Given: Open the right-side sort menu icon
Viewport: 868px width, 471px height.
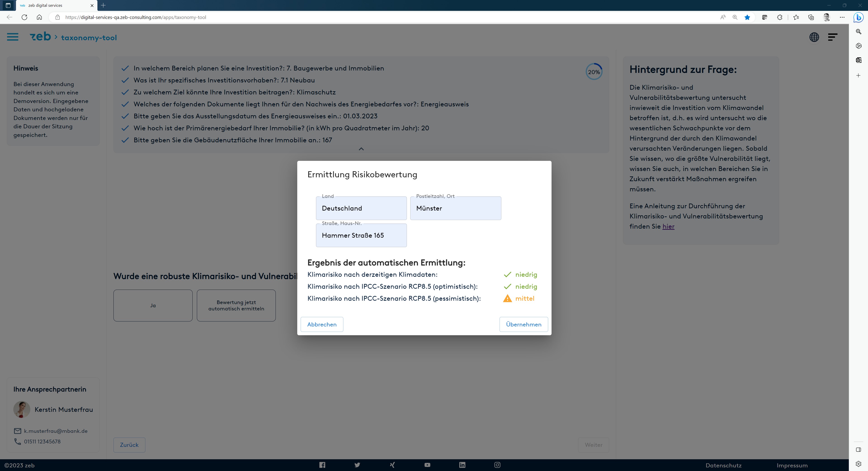Looking at the screenshot, I should 833,37.
